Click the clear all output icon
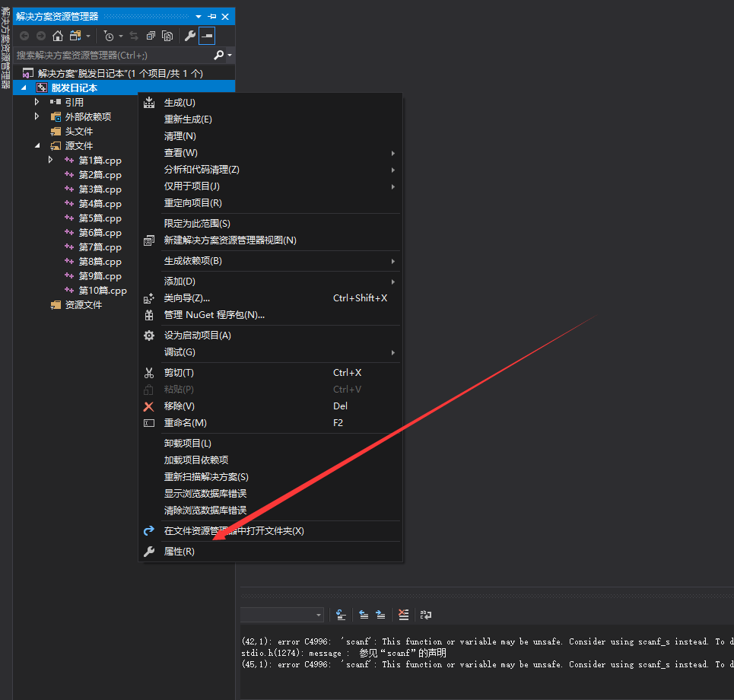The height and width of the screenshot is (700, 734). coord(403,615)
